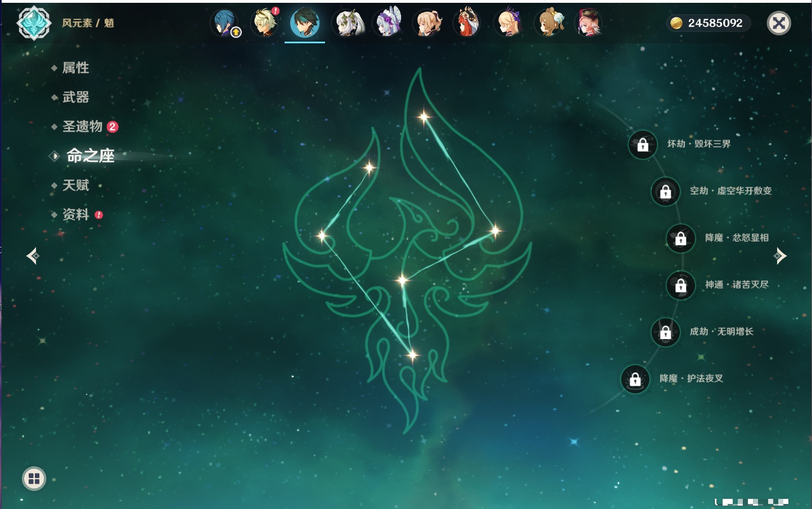Click the rightmost star of the constellation
The image size is (812, 509).
point(495,230)
